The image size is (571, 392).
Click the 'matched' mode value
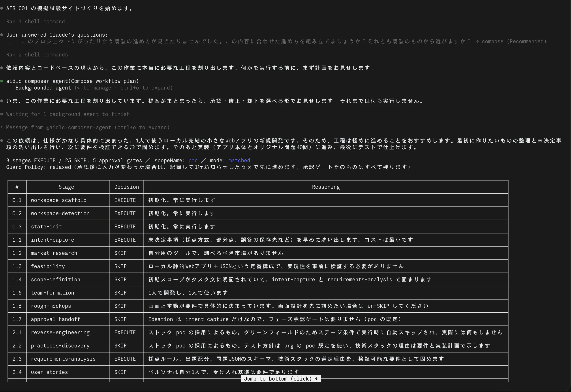click(x=239, y=160)
